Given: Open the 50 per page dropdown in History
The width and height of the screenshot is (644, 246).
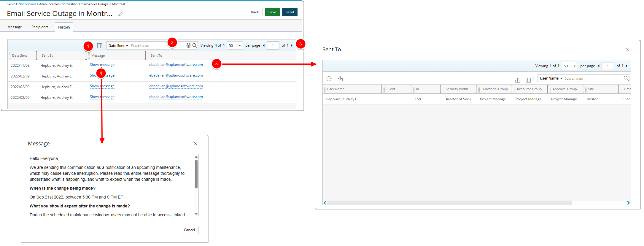Looking at the screenshot, I should (x=235, y=45).
